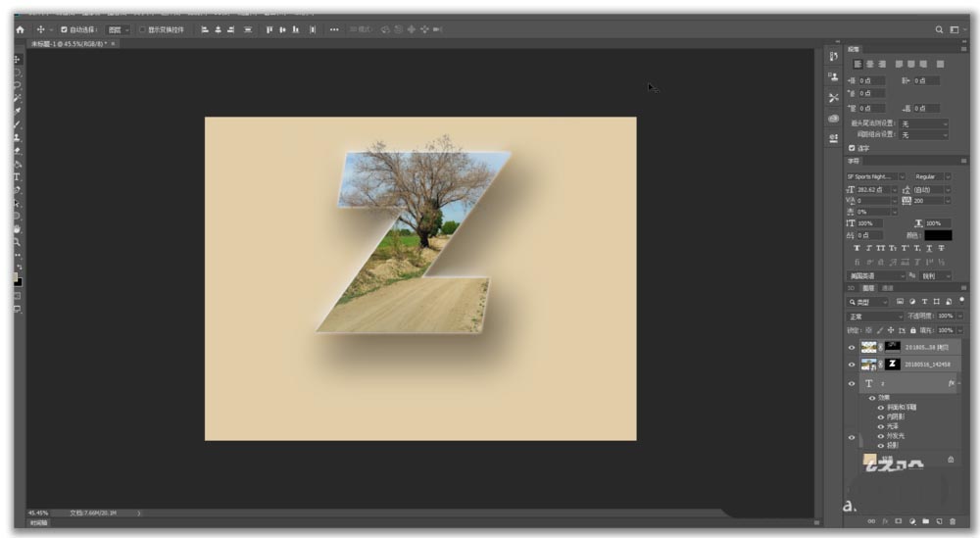Screen dimensions: 980x538
Task: Select the Eraser tool
Action: 18,151
